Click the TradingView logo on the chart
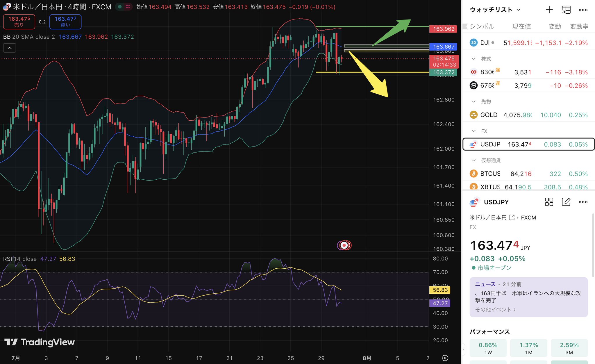Image resolution: width=595 pixels, height=364 pixels. point(40,342)
